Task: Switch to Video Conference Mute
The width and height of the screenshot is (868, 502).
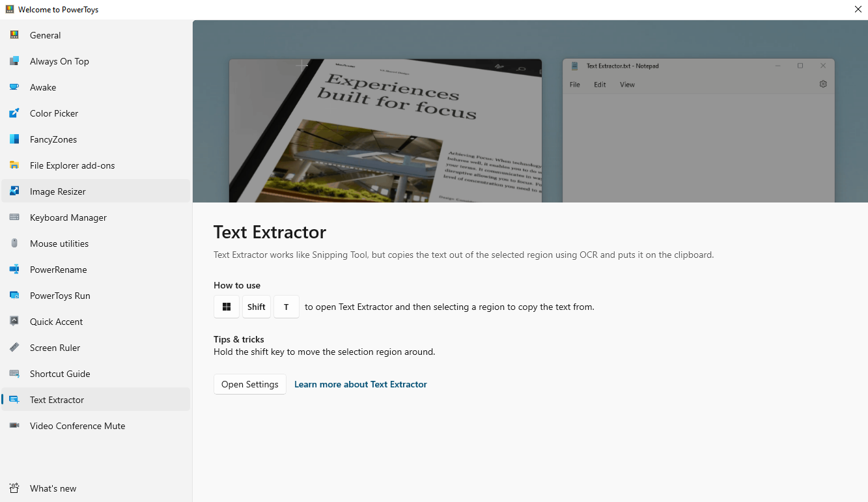Action: [x=96, y=426]
